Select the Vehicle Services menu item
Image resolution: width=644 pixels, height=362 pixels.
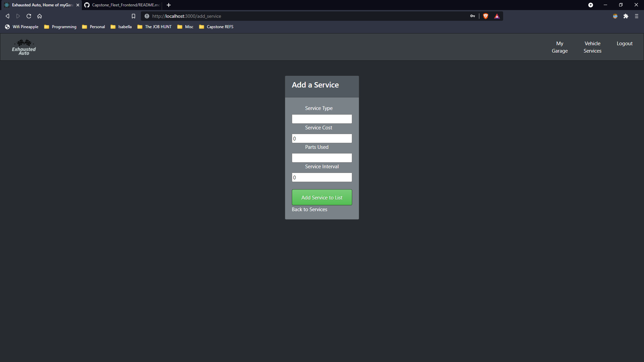pyautogui.click(x=592, y=47)
